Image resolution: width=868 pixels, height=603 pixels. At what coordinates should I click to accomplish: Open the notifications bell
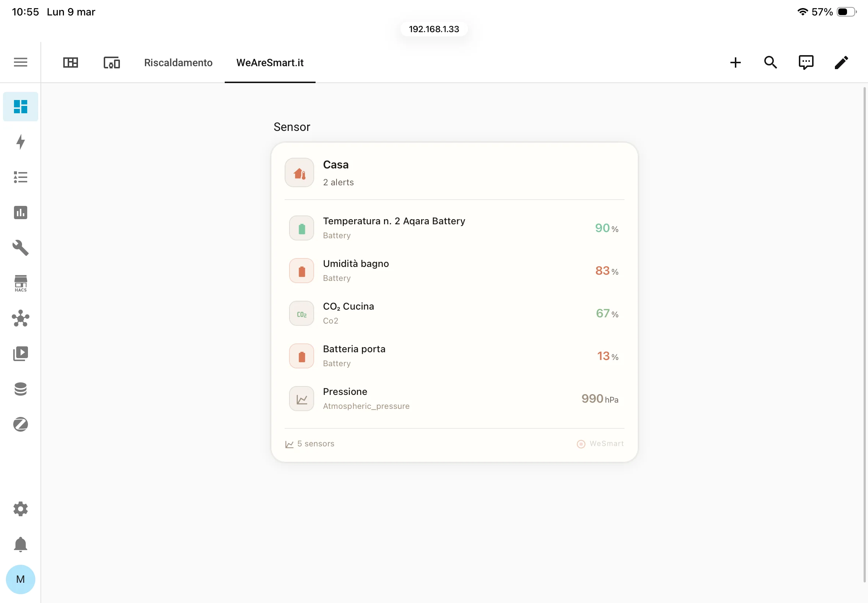[x=20, y=544]
